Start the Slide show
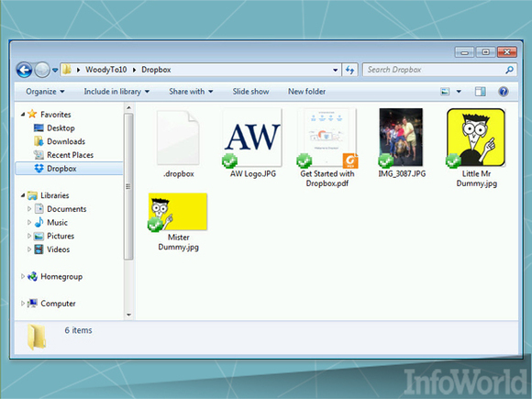This screenshot has height=399, width=532. tap(250, 92)
